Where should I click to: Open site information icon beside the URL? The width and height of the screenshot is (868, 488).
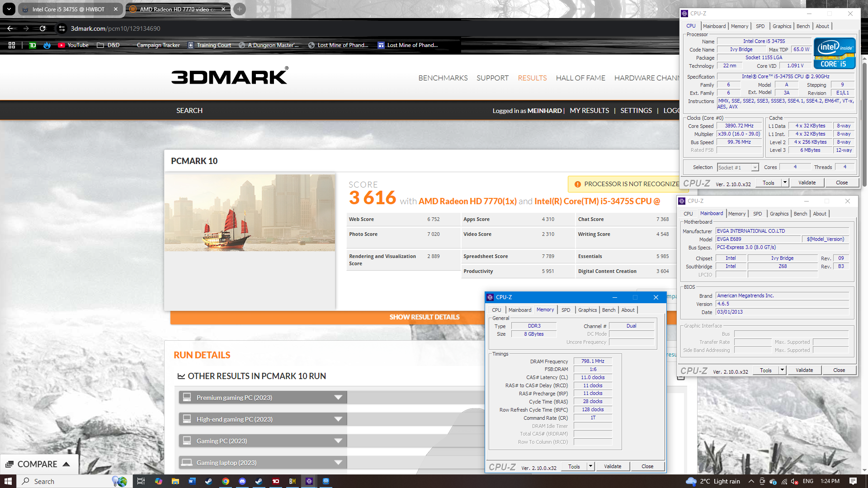(62, 28)
